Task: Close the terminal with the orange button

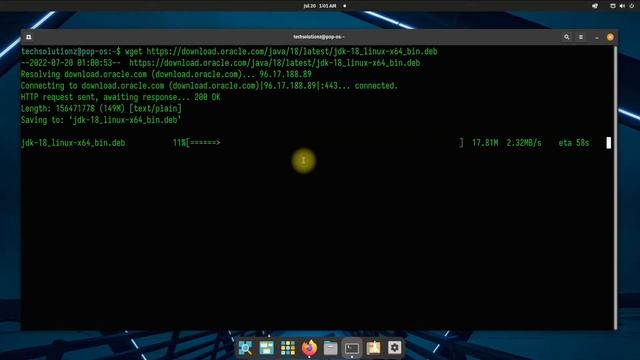Action: (610, 37)
